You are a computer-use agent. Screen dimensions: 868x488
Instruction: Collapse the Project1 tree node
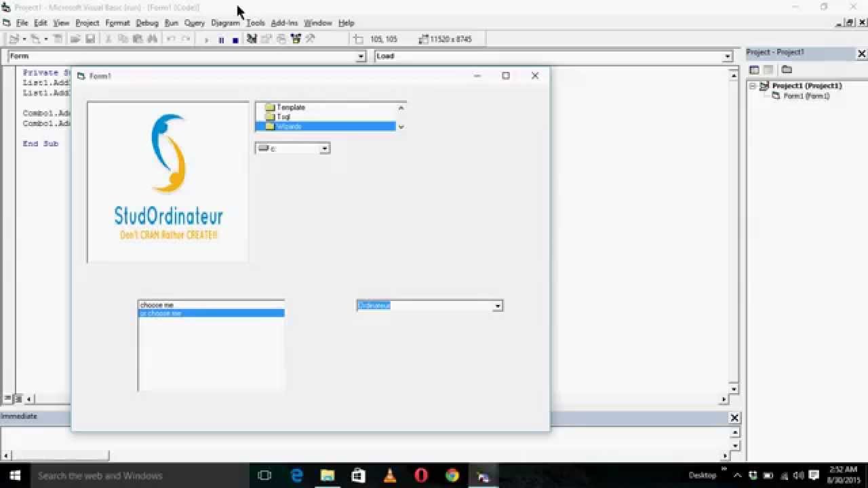[x=752, y=86]
